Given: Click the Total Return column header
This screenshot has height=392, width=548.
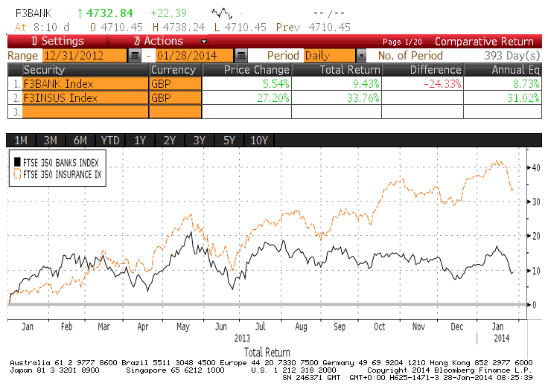Looking at the screenshot, I should coord(337,70).
